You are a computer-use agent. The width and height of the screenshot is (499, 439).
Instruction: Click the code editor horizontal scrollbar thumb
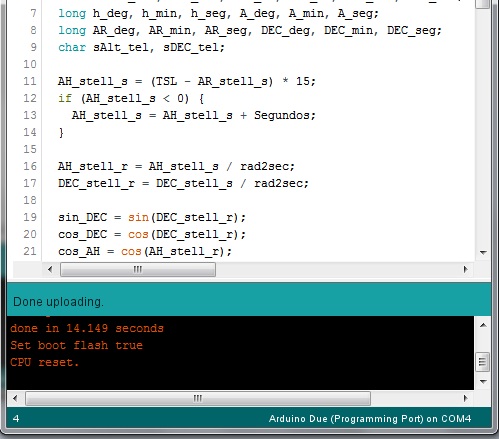pos(138,269)
